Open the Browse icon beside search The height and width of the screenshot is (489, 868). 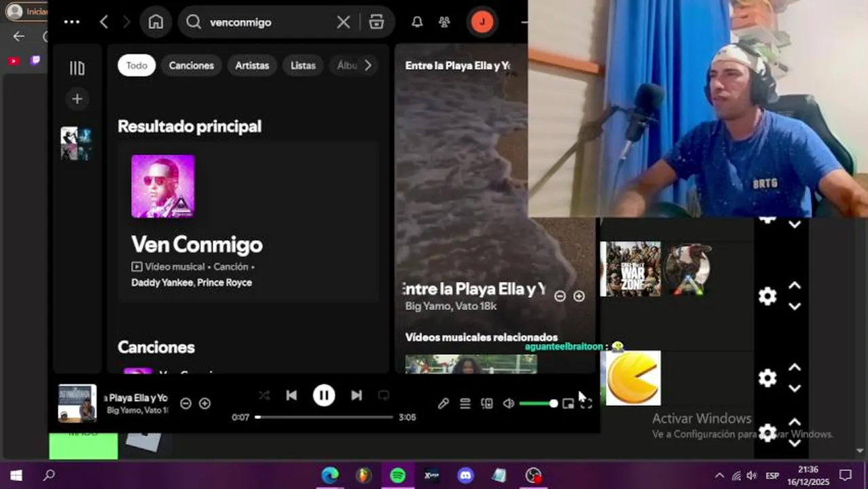click(376, 22)
